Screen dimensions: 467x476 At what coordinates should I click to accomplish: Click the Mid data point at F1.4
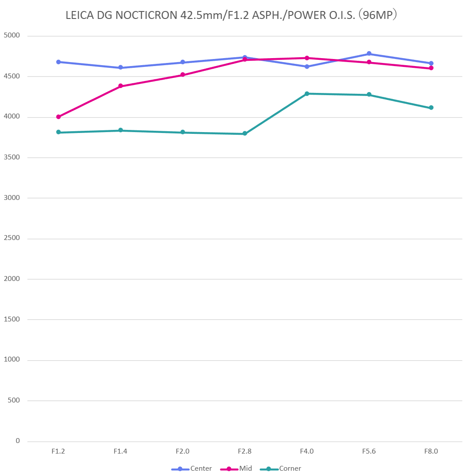coord(120,86)
